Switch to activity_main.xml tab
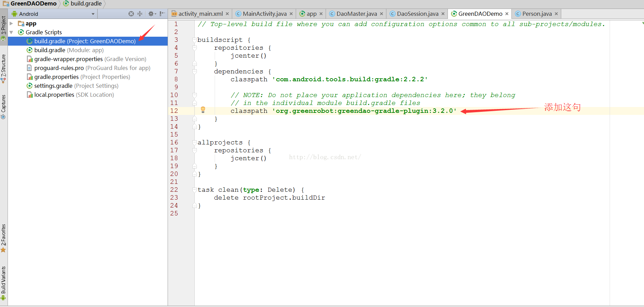 click(x=200, y=14)
